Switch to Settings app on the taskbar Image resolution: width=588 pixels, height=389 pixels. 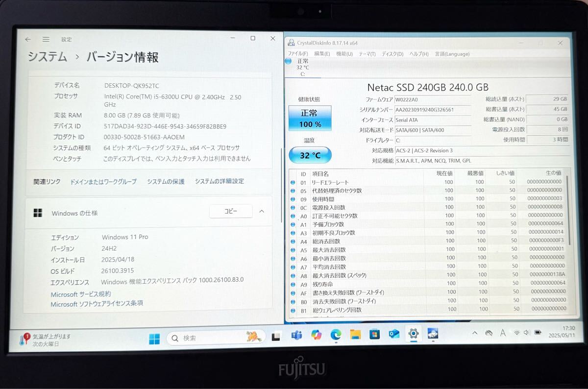click(414, 334)
